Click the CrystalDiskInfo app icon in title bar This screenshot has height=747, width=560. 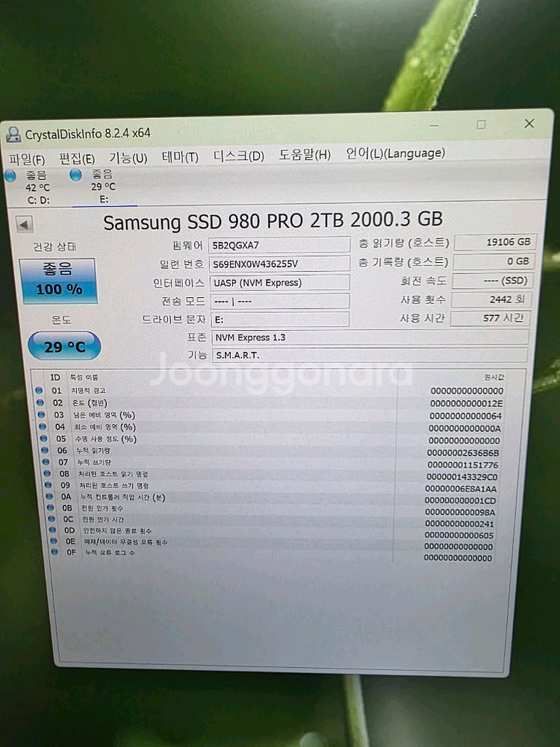coord(13,134)
